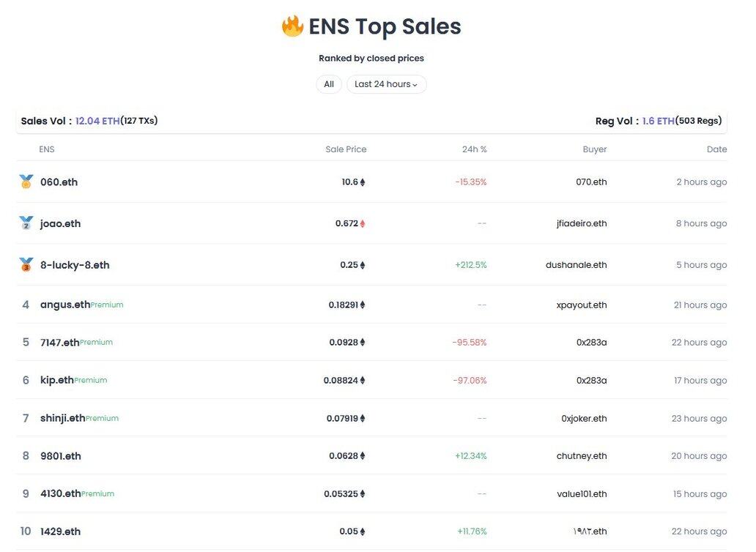Click the bronze medal icon beside 8-lucky-8.eth
756x552 pixels.
26,264
